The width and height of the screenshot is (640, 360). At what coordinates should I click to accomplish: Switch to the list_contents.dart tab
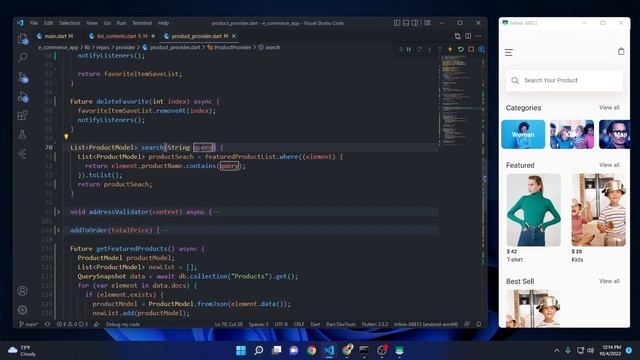click(122, 36)
